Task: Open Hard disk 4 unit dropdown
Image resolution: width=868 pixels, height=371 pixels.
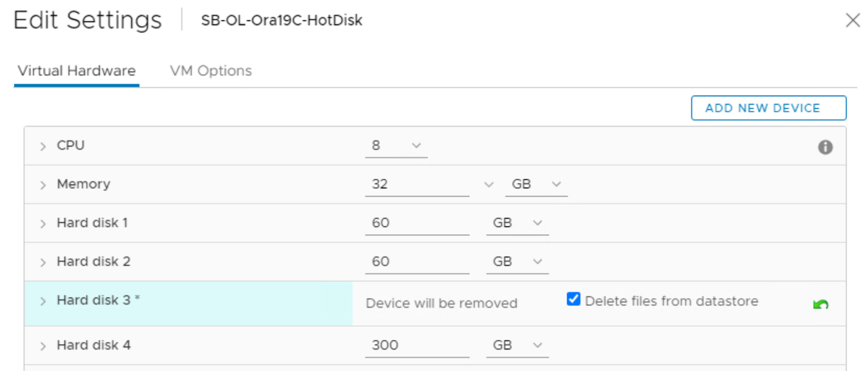Action: coord(517,345)
